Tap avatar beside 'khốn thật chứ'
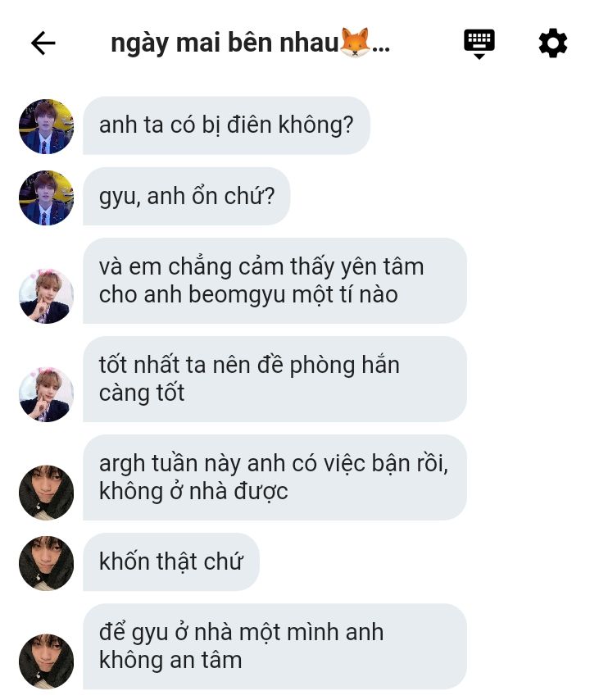 [x=47, y=563]
